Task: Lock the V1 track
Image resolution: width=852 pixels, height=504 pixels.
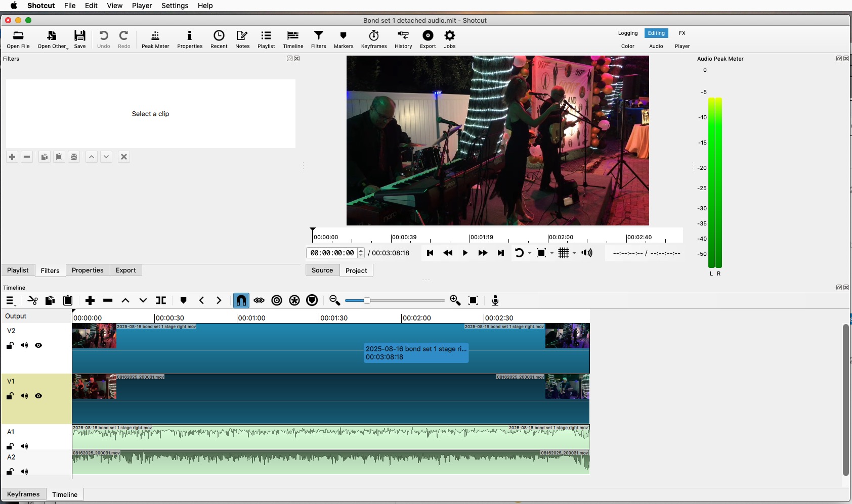Action: (10, 396)
